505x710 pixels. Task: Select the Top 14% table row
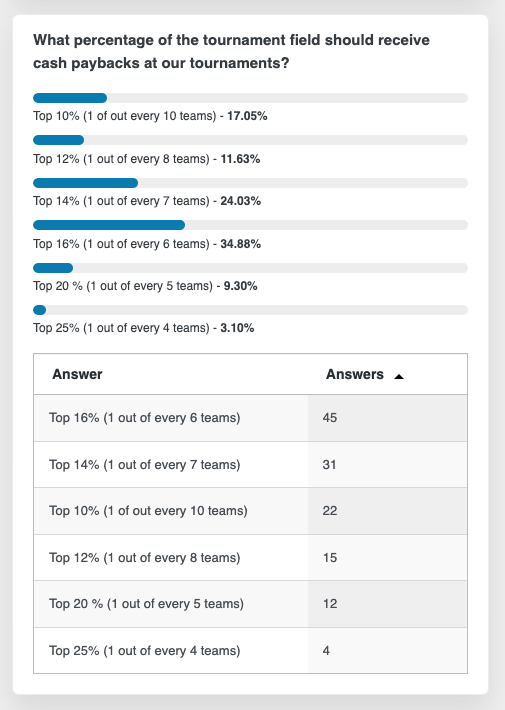tap(250, 465)
